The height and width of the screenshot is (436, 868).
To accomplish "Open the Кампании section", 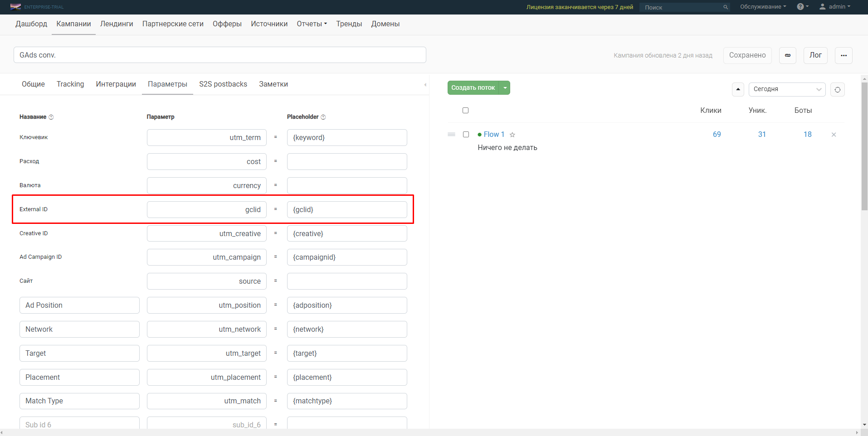I will [x=73, y=24].
